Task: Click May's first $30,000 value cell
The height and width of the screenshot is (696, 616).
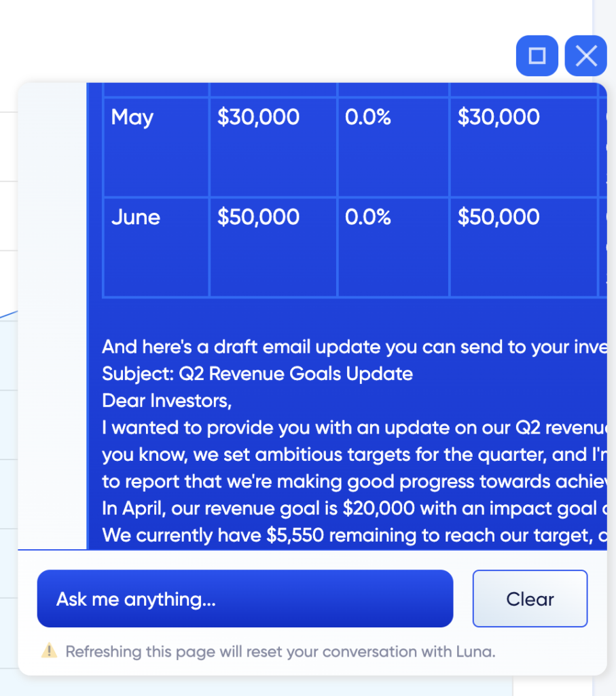Action: pos(273,147)
